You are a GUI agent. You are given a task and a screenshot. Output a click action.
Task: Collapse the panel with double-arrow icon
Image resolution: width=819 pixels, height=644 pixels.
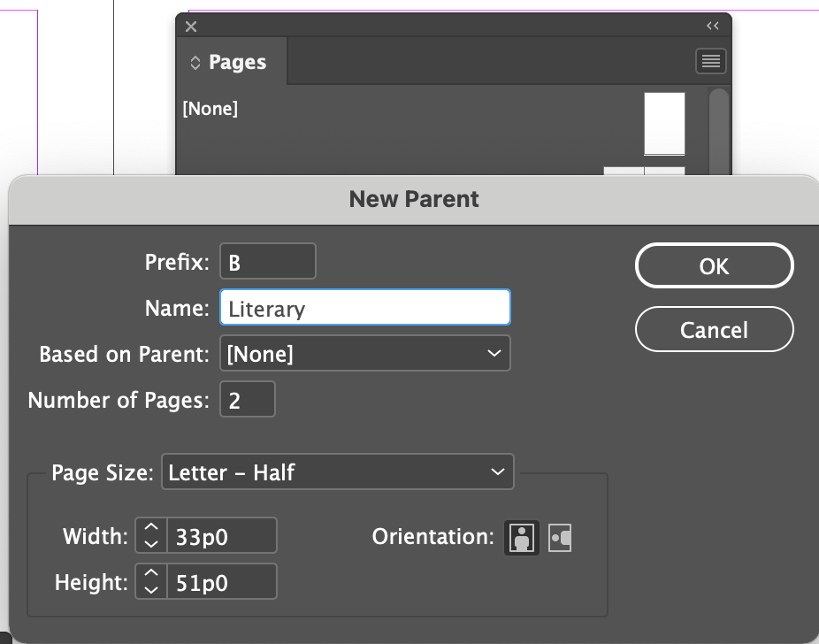tap(713, 26)
